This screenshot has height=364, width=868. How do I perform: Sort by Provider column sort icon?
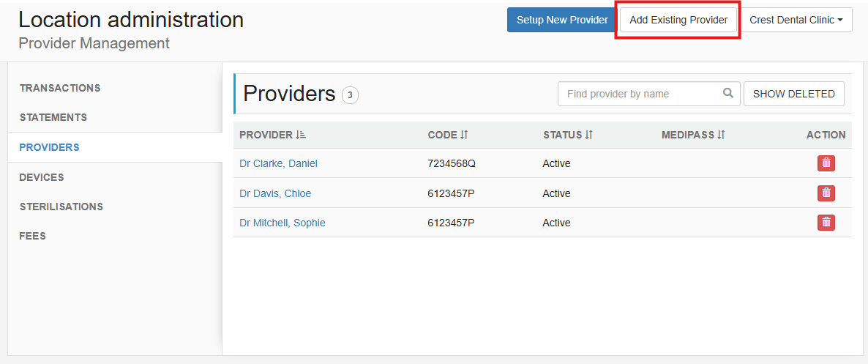coord(301,135)
